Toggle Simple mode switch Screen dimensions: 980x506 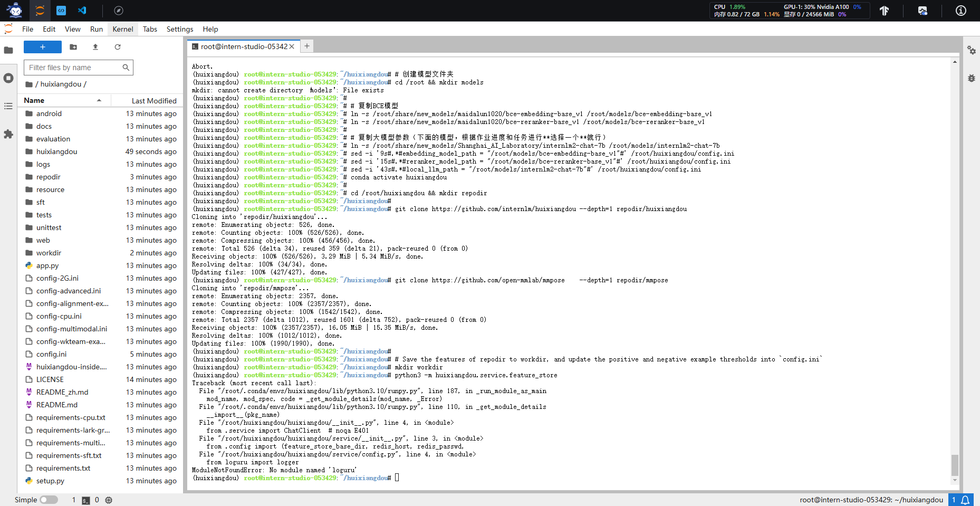pos(49,500)
